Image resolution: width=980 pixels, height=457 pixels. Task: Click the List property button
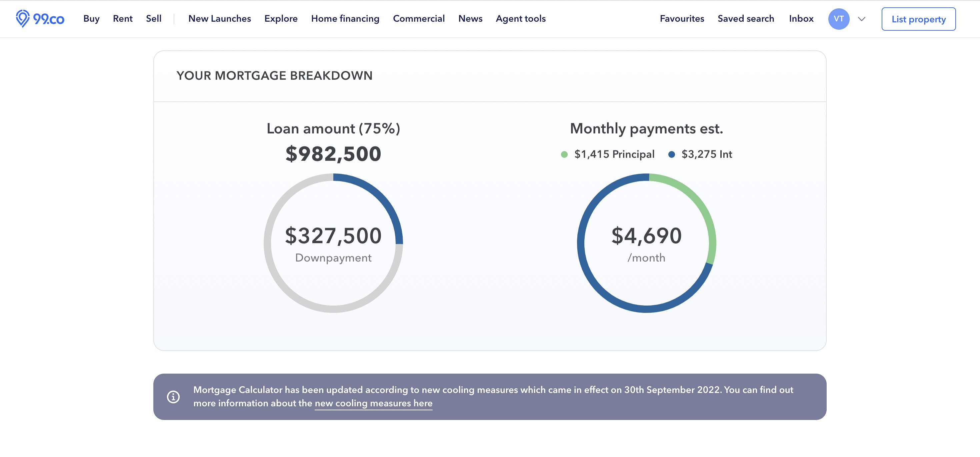pyautogui.click(x=918, y=19)
